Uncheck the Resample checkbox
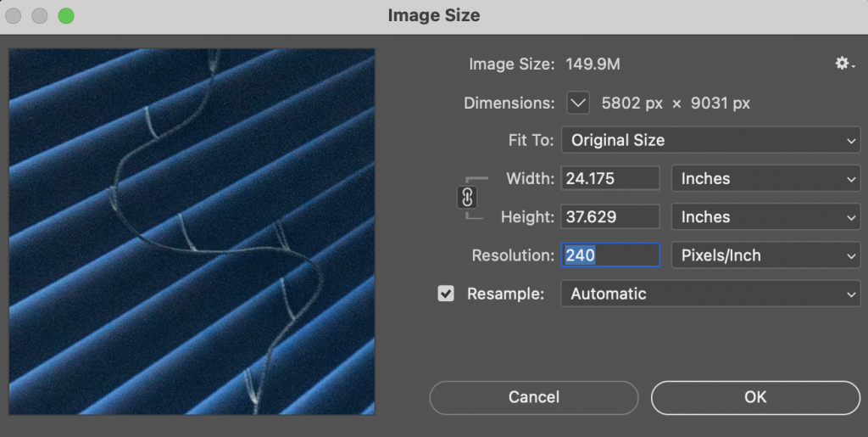The image size is (868, 437). click(446, 294)
